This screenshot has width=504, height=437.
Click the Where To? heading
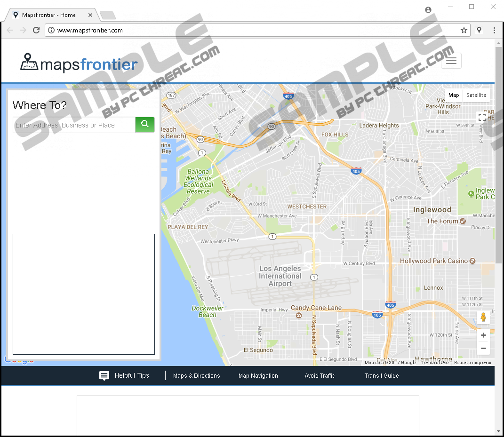tap(40, 105)
